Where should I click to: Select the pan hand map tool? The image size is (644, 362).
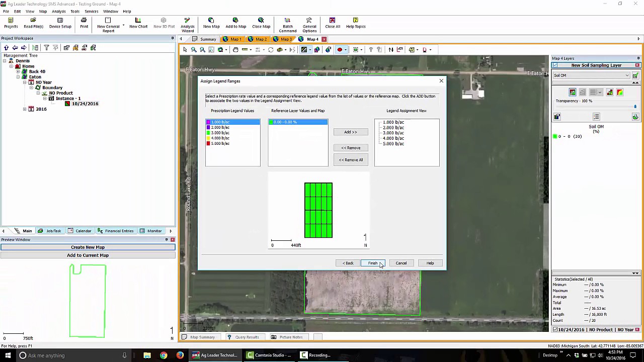tap(235, 50)
